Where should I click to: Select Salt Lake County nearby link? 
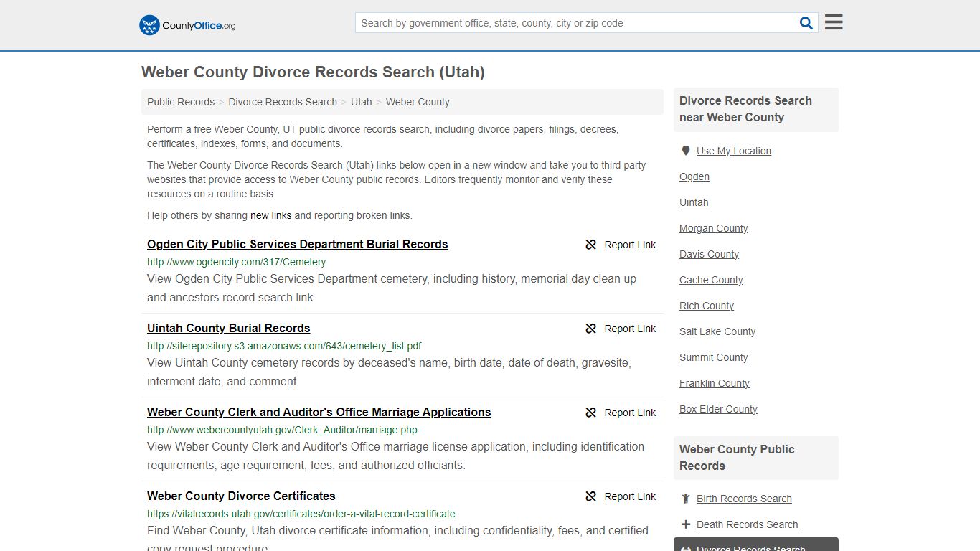tap(717, 331)
